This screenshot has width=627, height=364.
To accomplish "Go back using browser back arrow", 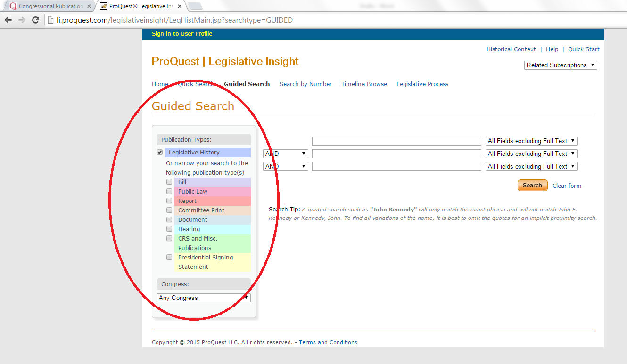I will (x=8, y=20).
